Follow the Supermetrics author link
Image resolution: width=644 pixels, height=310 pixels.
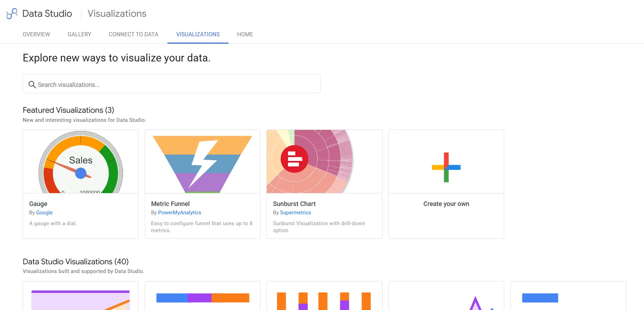point(295,213)
